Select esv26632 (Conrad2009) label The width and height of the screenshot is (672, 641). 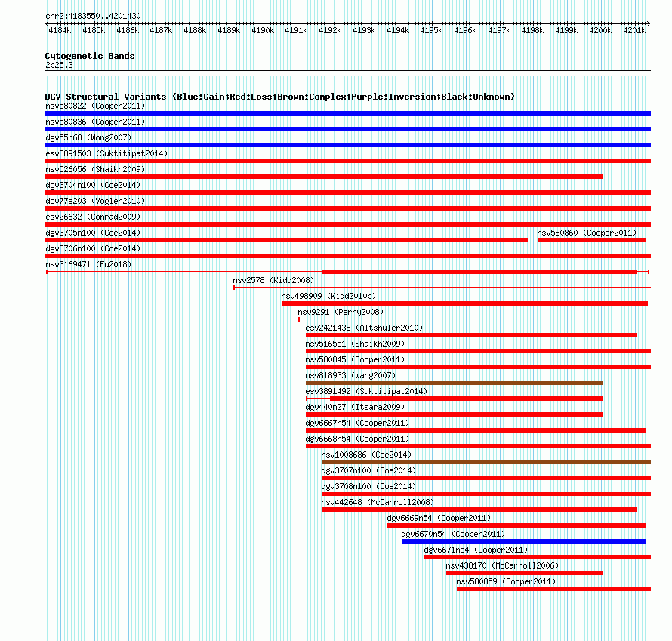[93, 217]
